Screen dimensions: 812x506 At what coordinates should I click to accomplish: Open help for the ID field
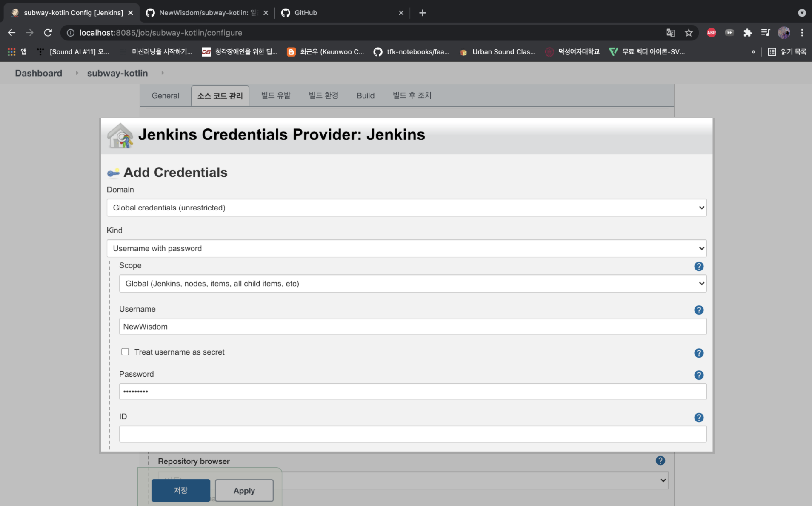click(x=699, y=418)
